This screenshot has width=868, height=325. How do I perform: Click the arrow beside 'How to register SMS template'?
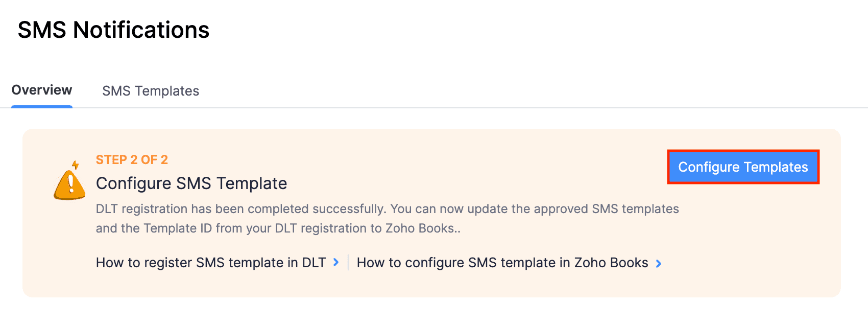(336, 262)
